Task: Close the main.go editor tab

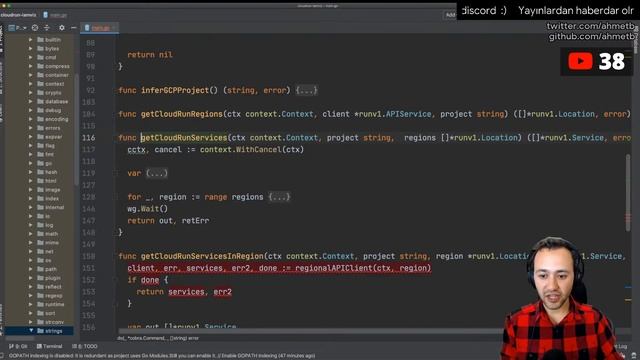Action: tap(114, 28)
